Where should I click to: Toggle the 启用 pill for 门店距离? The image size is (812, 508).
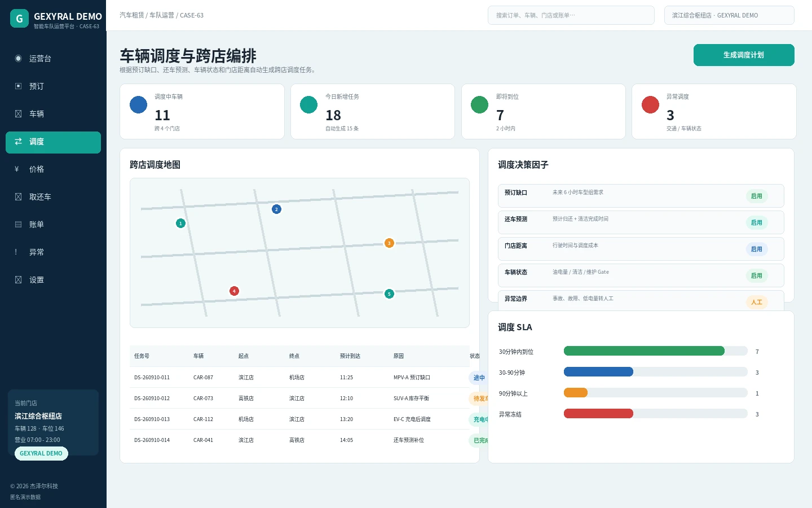tap(757, 249)
